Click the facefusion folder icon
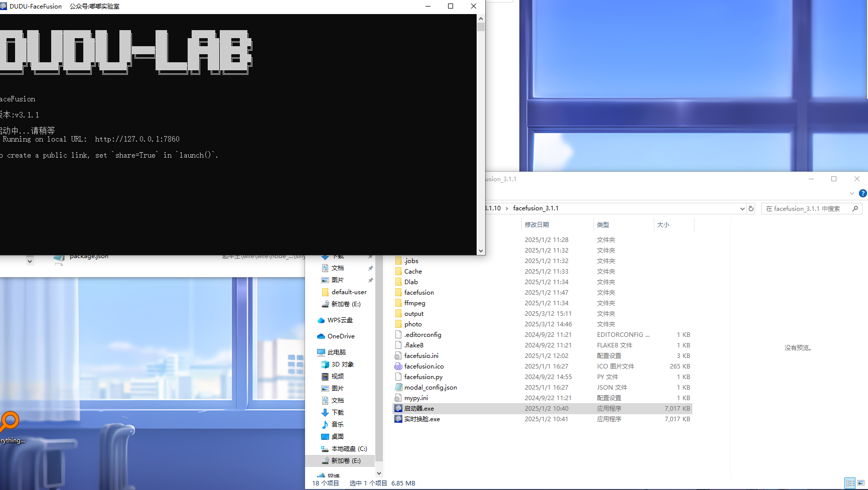Viewport: 868px width, 490px height. click(x=398, y=292)
